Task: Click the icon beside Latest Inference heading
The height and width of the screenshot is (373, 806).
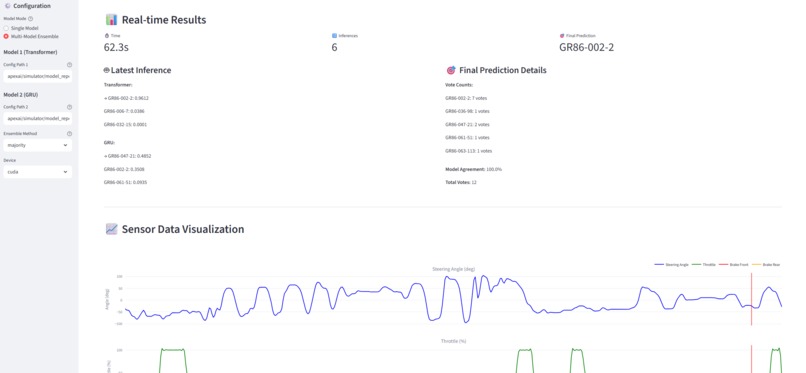Action: 107,70
